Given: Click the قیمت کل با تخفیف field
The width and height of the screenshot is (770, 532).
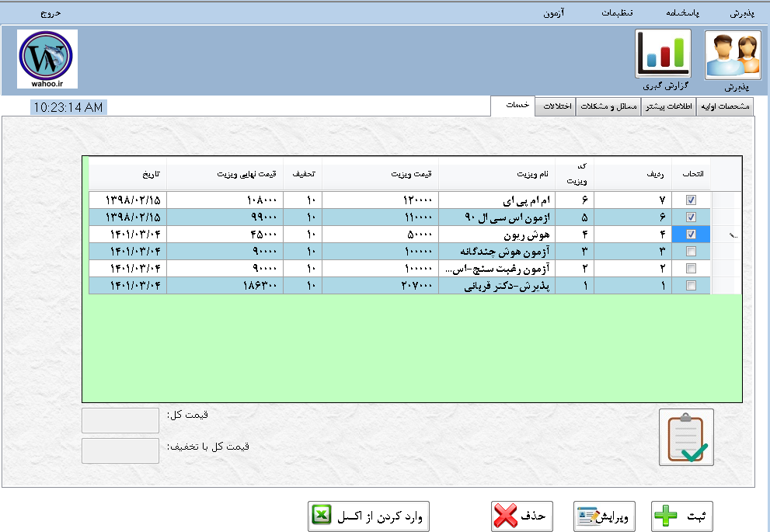Looking at the screenshot, I should pyautogui.click(x=120, y=451).
